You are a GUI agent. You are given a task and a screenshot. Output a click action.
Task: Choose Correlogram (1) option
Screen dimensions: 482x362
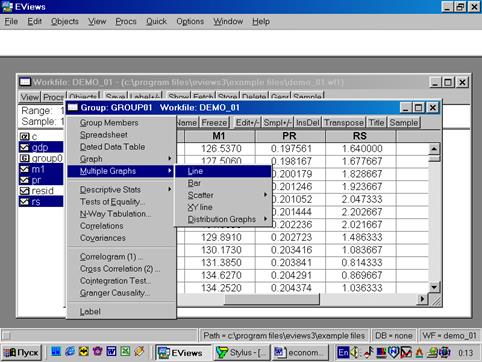(121, 257)
